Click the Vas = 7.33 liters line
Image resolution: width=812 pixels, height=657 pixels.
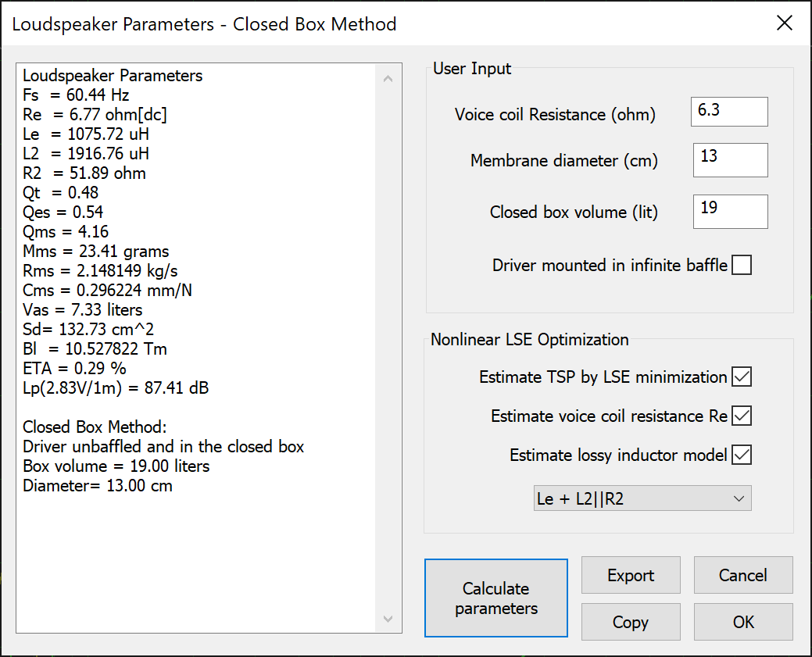[x=83, y=310]
